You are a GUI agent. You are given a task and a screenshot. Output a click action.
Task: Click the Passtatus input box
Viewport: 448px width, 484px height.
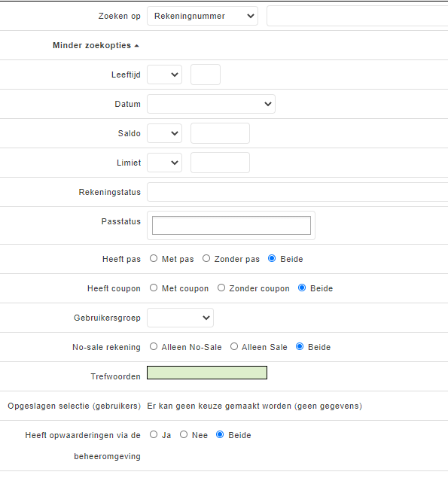pyautogui.click(x=231, y=225)
